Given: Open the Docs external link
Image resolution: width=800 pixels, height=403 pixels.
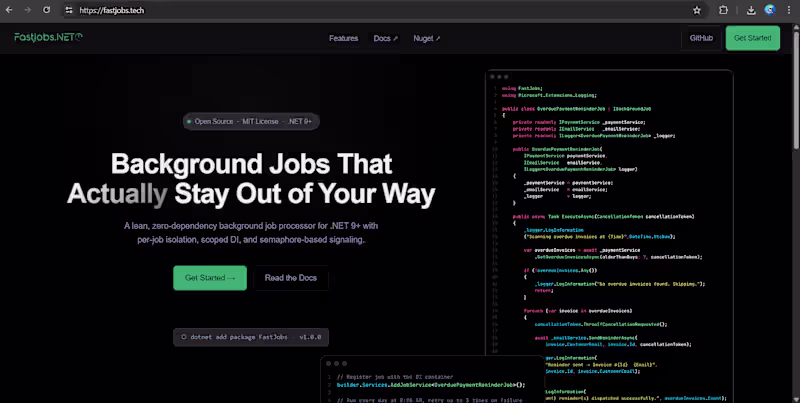Looking at the screenshot, I should tap(386, 38).
